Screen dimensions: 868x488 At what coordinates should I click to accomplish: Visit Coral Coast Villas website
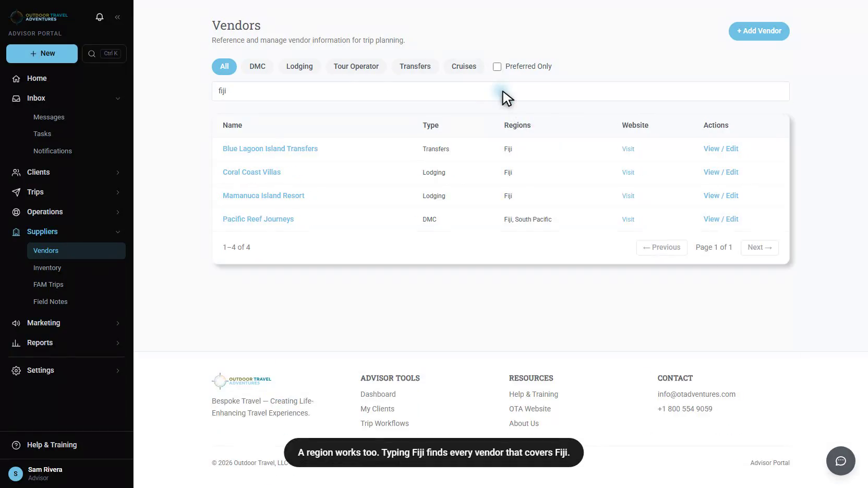[x=628, y=173]
